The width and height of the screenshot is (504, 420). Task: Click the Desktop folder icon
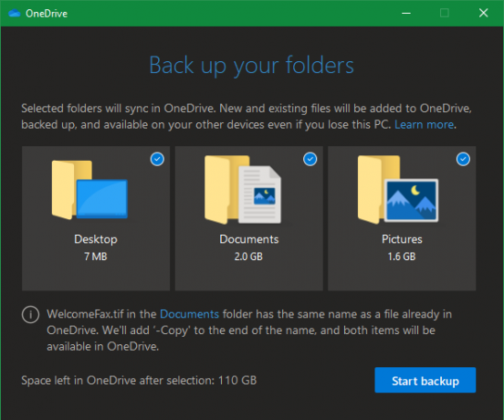point(89,190)
